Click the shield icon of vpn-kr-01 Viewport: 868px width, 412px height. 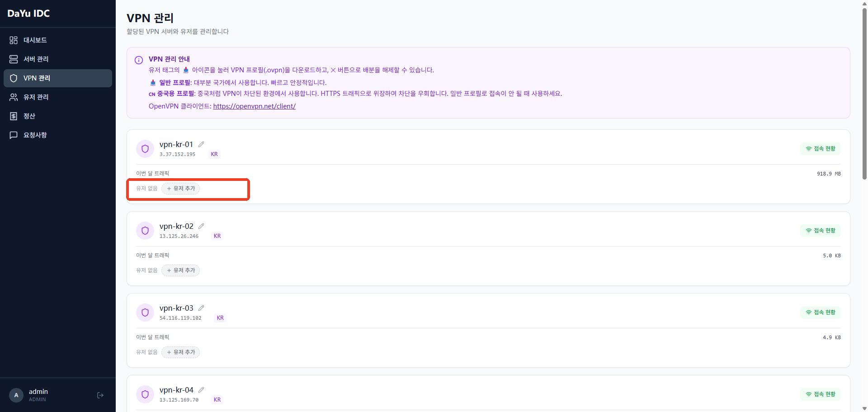click(x=145, y=149)
